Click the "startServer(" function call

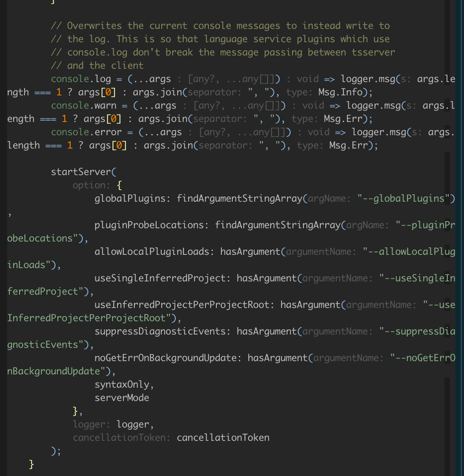84,172
